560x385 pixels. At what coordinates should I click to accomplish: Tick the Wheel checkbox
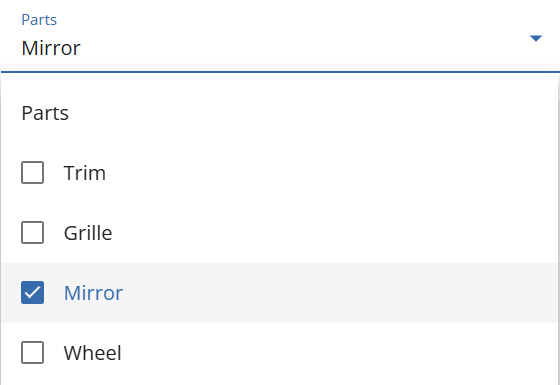pos(32,352)
